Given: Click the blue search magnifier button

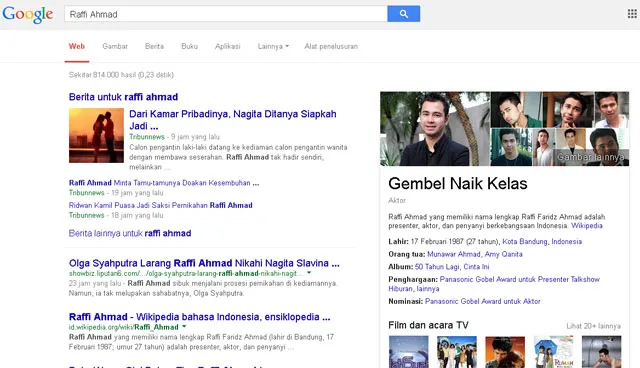Looking at the screenshot, I should [x=403, y=14].
